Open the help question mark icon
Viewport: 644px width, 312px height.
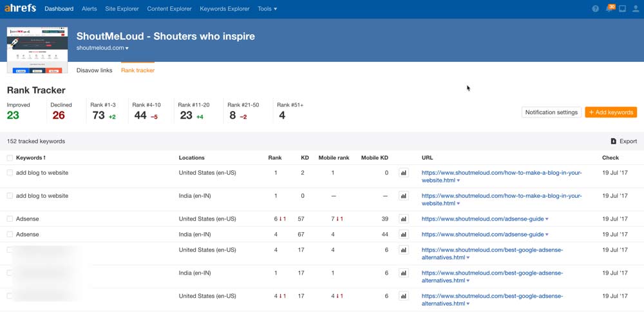click(x=595, y=8)
